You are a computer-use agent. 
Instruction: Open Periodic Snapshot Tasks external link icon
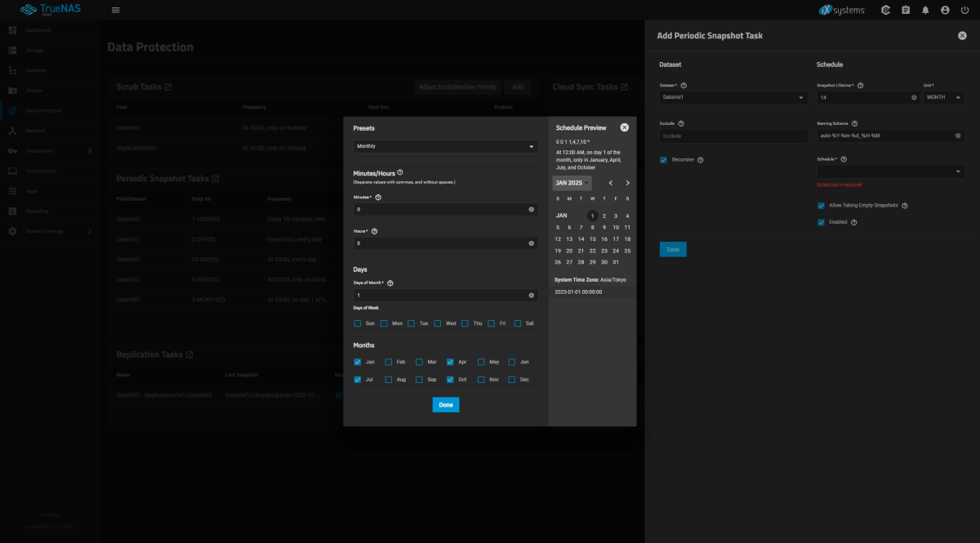pos(216,178)
